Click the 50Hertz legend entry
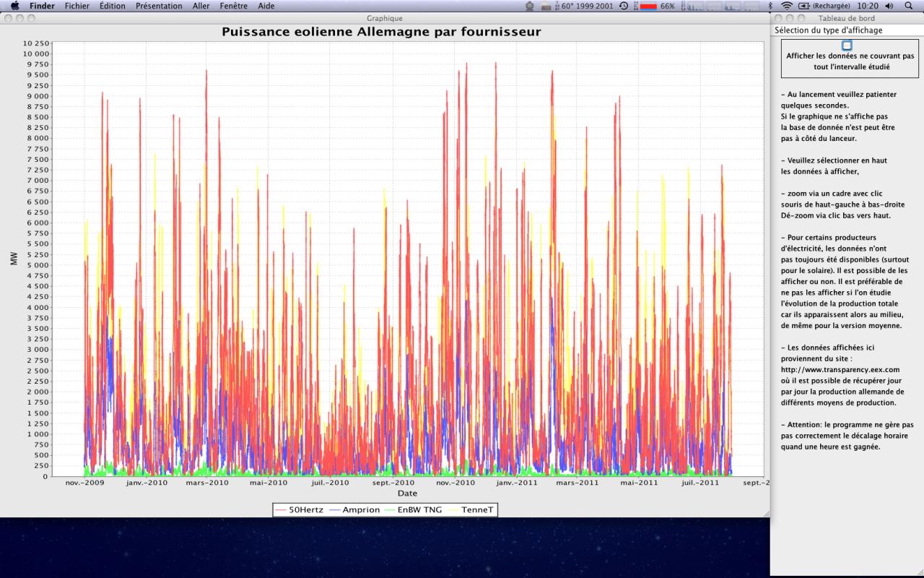The width and height of the screenshot is (924, 578). pyautogui.click(x=299, y=510)
